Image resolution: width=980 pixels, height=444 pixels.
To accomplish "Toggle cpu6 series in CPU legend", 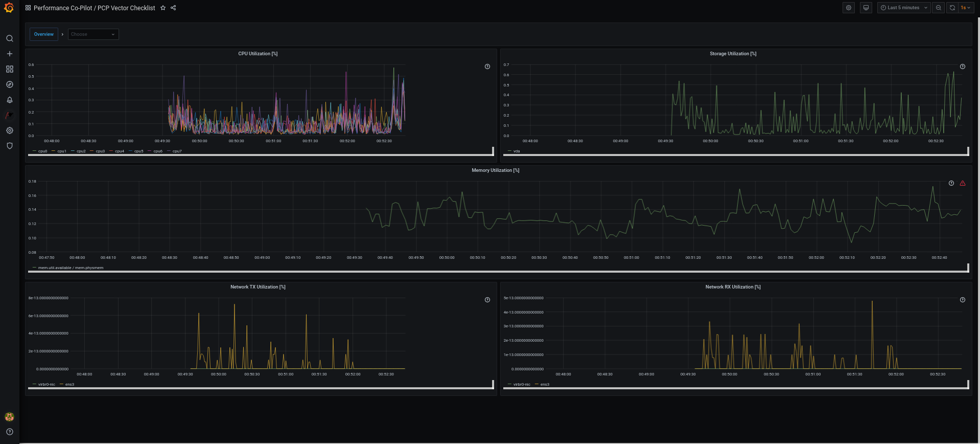I will [x=158, y=151].
